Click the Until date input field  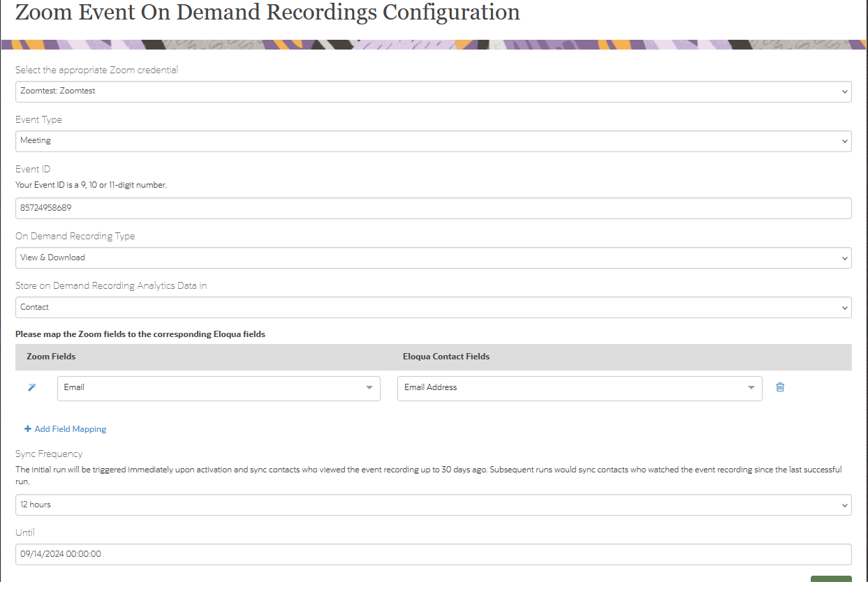point(433,554)
